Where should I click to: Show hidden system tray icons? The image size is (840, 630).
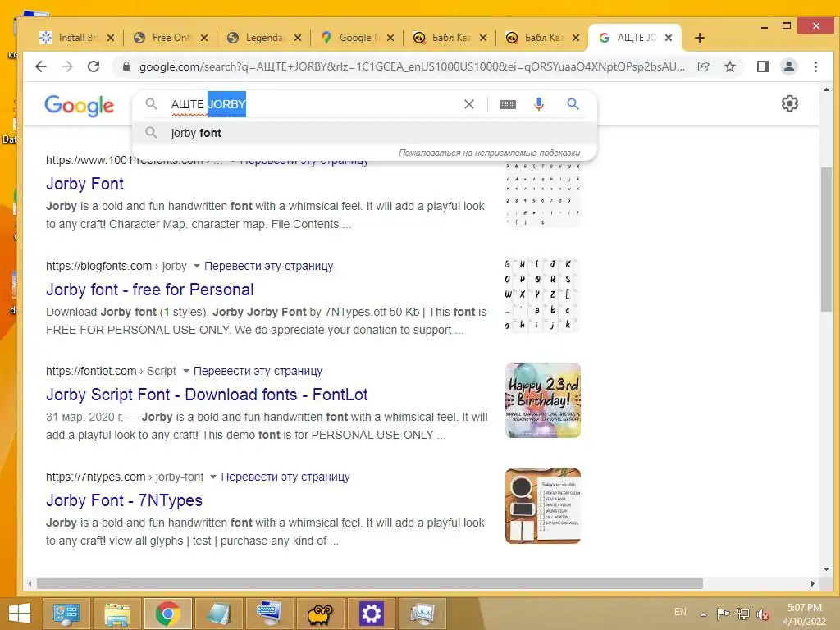703,614
